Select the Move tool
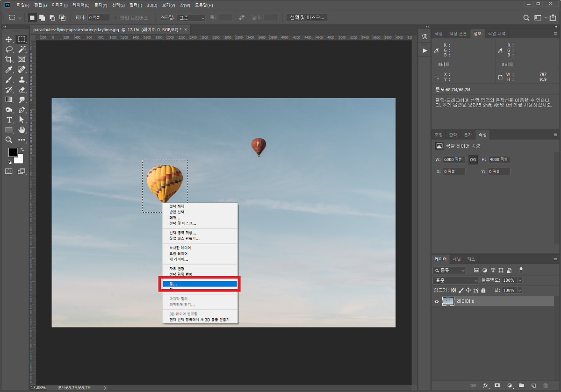The image size is (561, 392). click(x=9, y=39)
